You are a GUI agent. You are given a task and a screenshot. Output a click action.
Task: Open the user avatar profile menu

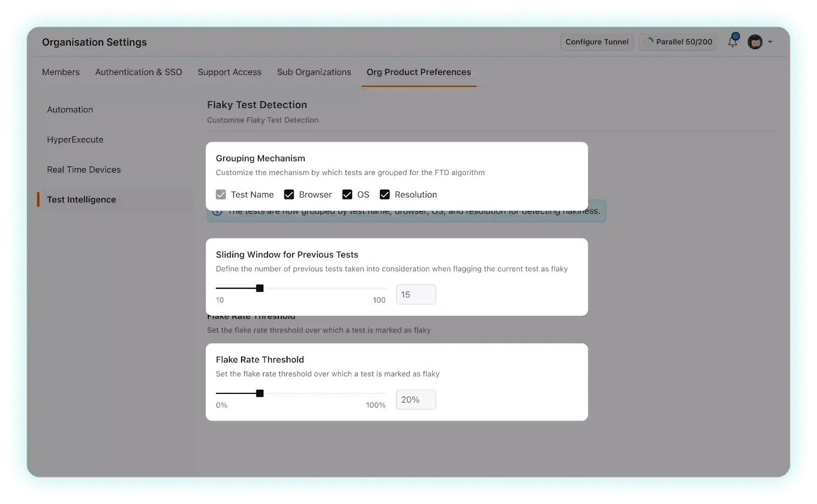click(x=755, y=42)
